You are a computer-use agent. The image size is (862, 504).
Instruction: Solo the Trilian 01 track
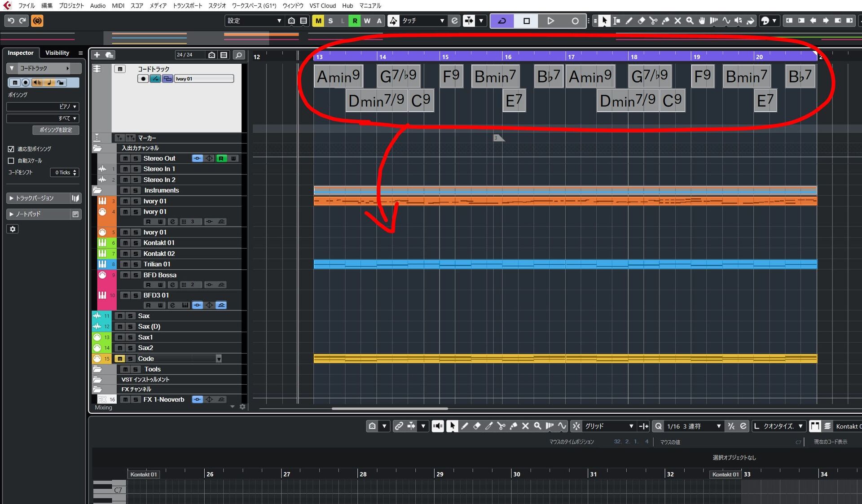click(136, 264)
